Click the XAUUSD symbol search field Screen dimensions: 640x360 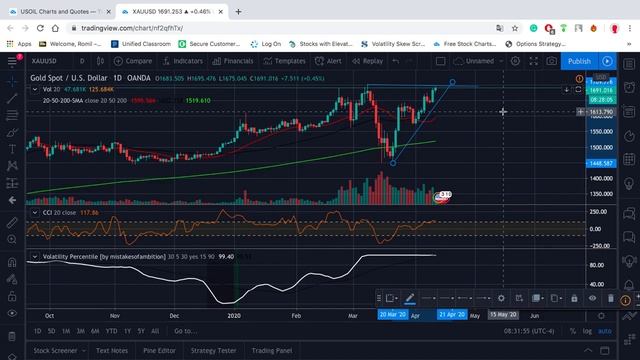pyautogui.click(x=44, y=61)
